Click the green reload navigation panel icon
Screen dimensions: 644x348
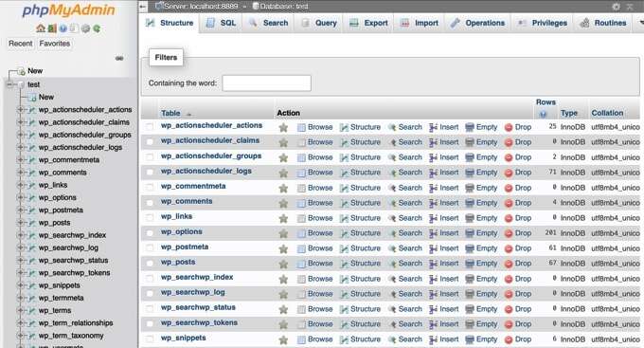pyautogui.click(x=97, y=28)
